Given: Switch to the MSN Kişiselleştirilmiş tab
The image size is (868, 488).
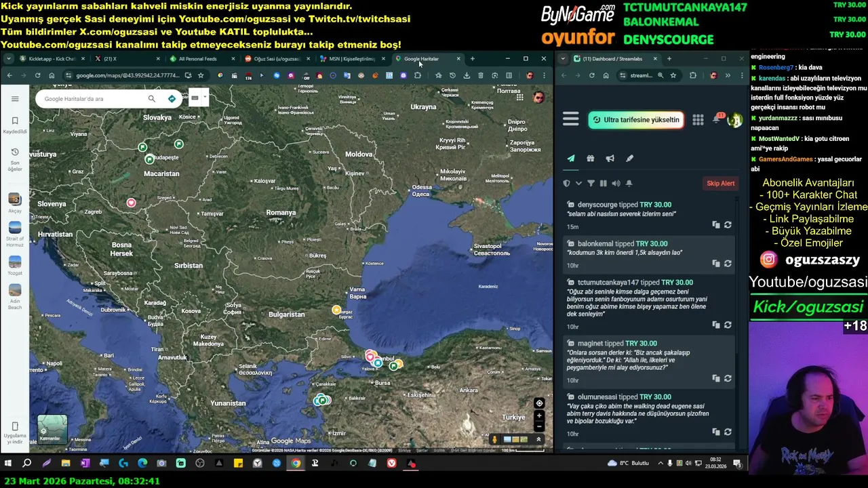Looking at the screenshot, I should (x=352, y=59).
